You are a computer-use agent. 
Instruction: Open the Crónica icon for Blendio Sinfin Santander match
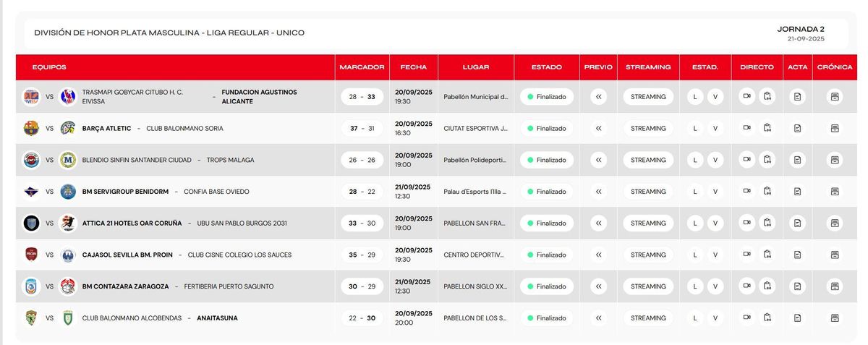835,160
